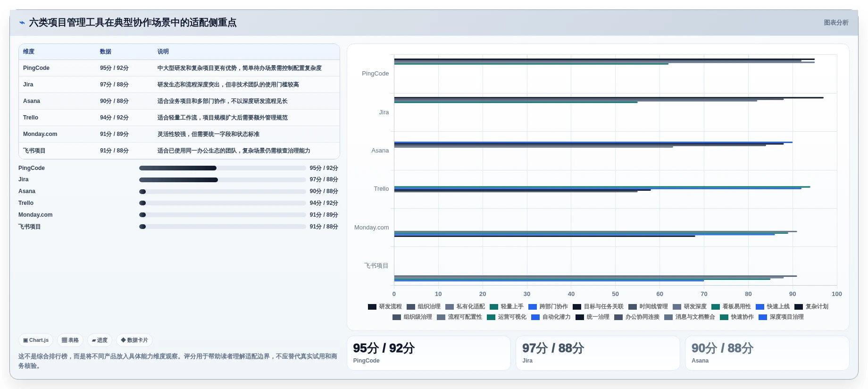Viewport: 868px width, 389px height.
Task: Toggle the 快速协作 legend entry
Action: click(737, 317)
